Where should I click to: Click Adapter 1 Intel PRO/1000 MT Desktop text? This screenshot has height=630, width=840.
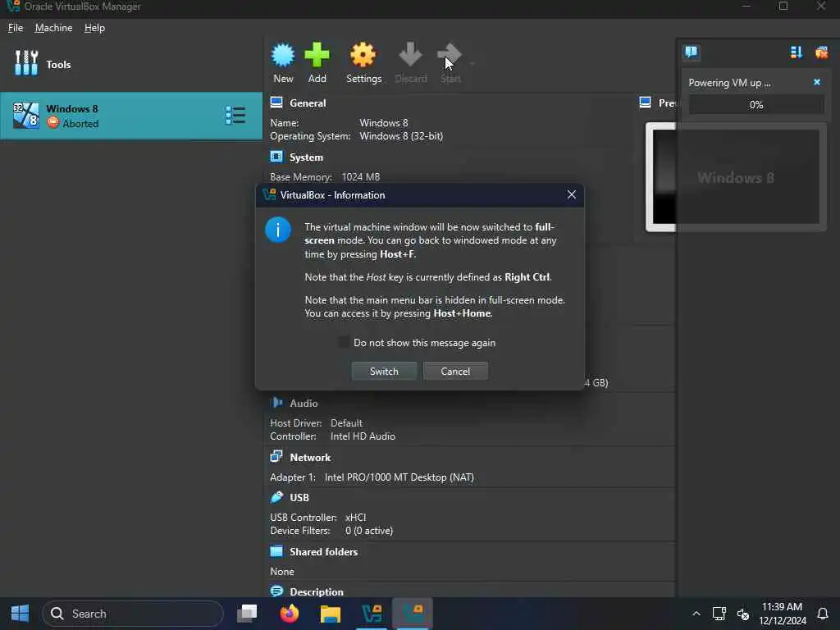click(372, 477)
